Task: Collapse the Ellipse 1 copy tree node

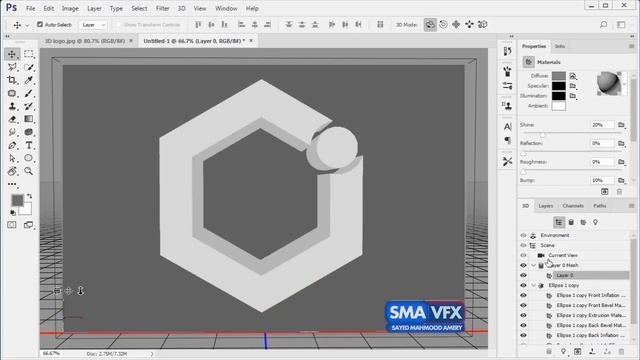Action: pyautogui.click(x=533, y=285)
